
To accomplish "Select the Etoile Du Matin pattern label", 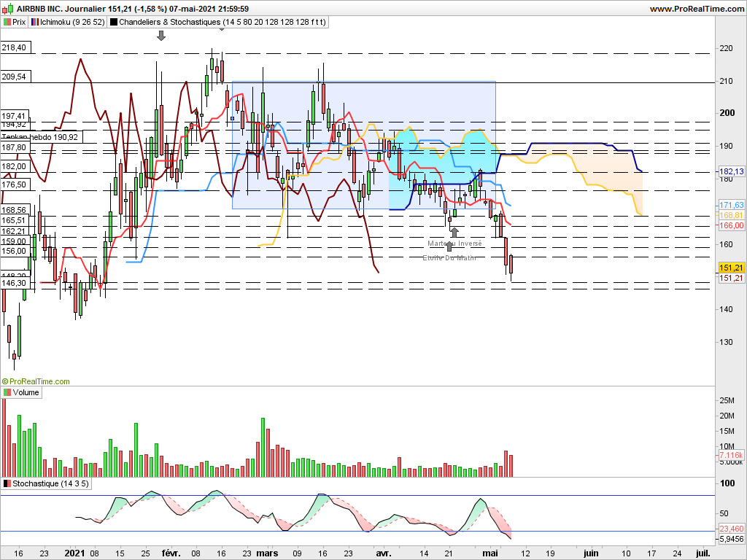I will 449,257.
